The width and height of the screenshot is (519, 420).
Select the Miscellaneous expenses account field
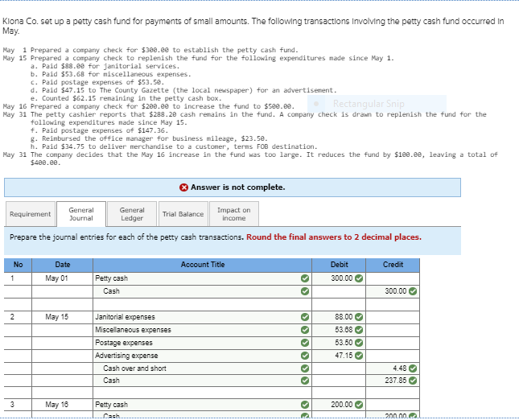(202, 330)
